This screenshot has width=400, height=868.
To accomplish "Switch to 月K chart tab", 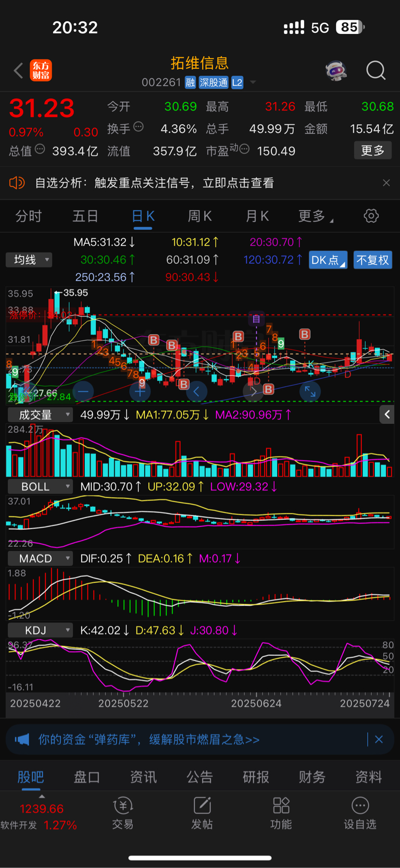I will [x=257, y=216].
